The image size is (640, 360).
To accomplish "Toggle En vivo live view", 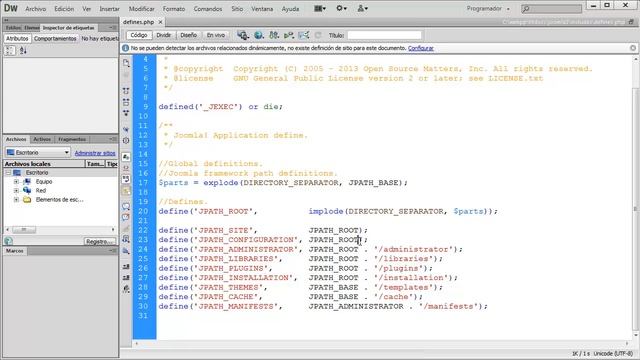I will coord(216,35).
